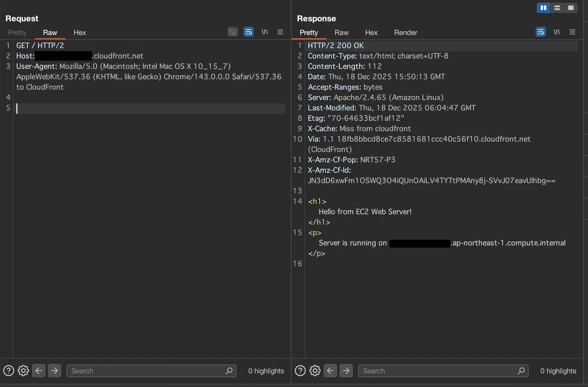Screen dimensions: 588x387
Task: Place cursor on empty line 5 in Request
Action: pyautogui.click(x=150, y=108)
